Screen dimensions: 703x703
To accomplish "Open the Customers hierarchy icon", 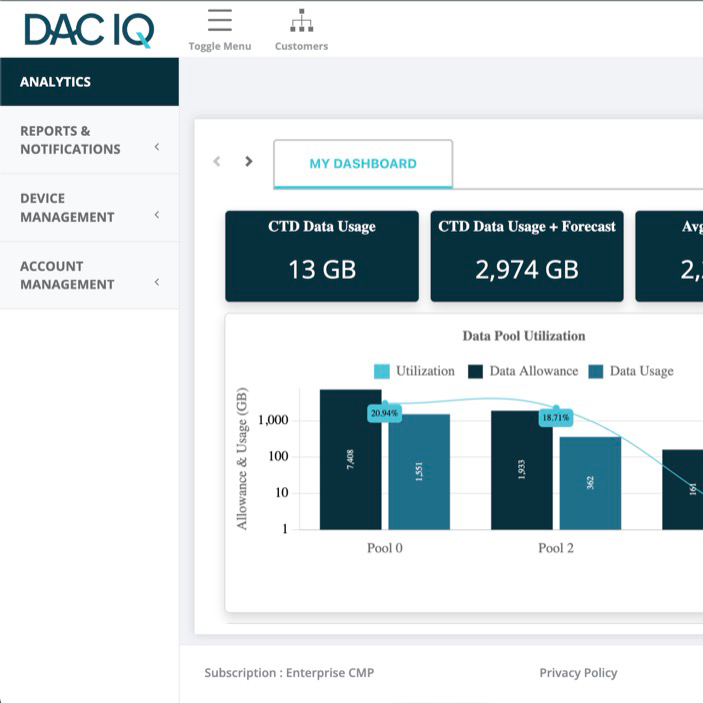I will (x=301, y=20).
